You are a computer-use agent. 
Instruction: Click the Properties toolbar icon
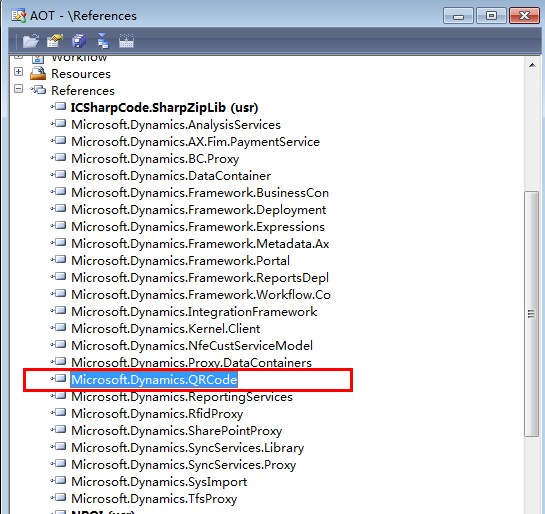click(55, 41)
